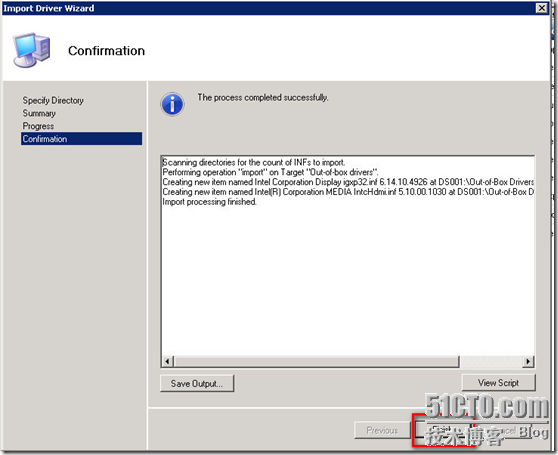Click the 'Performing operation import' log line
This screenshot has height=455, width=558.
coord(270,172)
